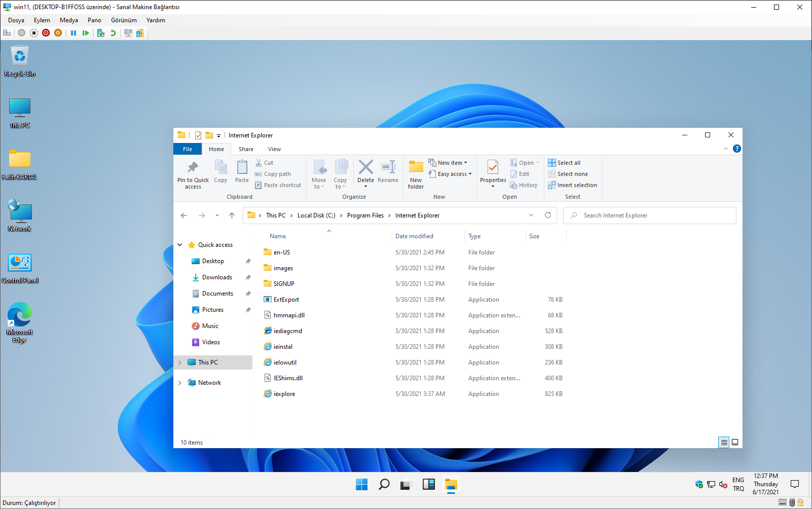
Task: Switch to Details view layout toggle
Action: (x=724, y=442)
